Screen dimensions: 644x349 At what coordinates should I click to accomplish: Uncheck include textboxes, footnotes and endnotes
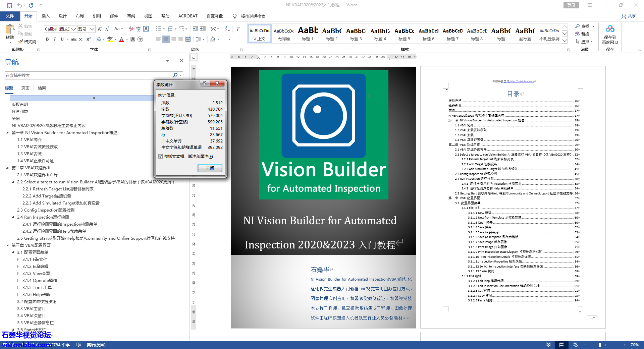click(x=161, y=157)
